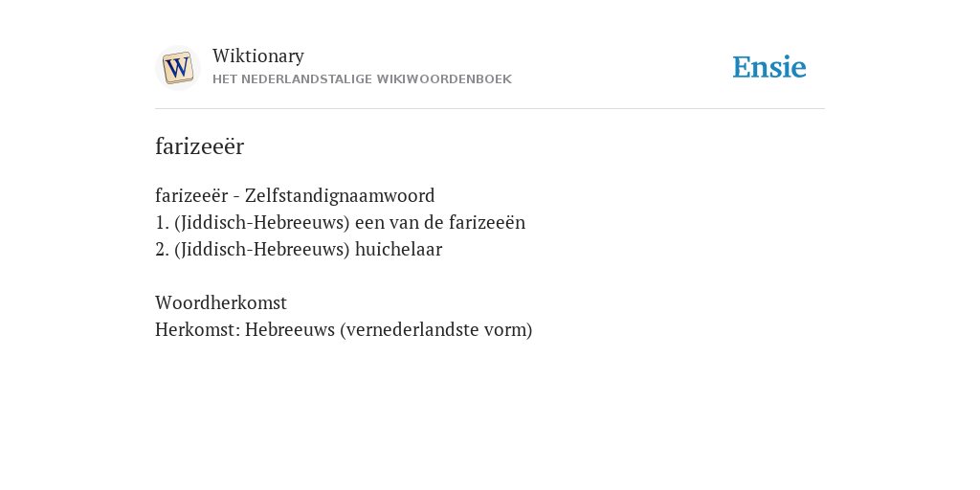Click the horizontal divider below the header
Viewport: 980px width, 490px height.
coord(490,109)
